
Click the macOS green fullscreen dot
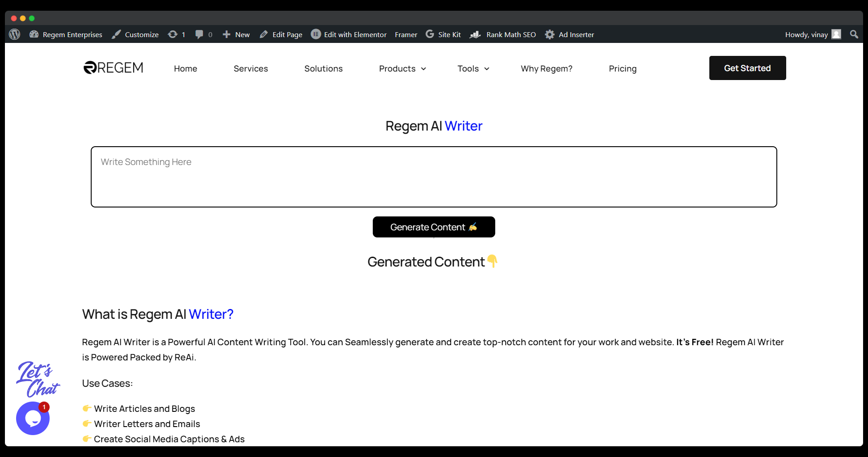click(32, 18)
